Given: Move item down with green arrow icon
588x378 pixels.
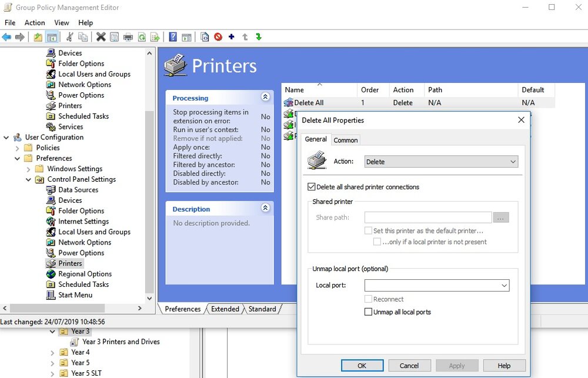Looking at the screenshot, I should [x=258, y=37].
